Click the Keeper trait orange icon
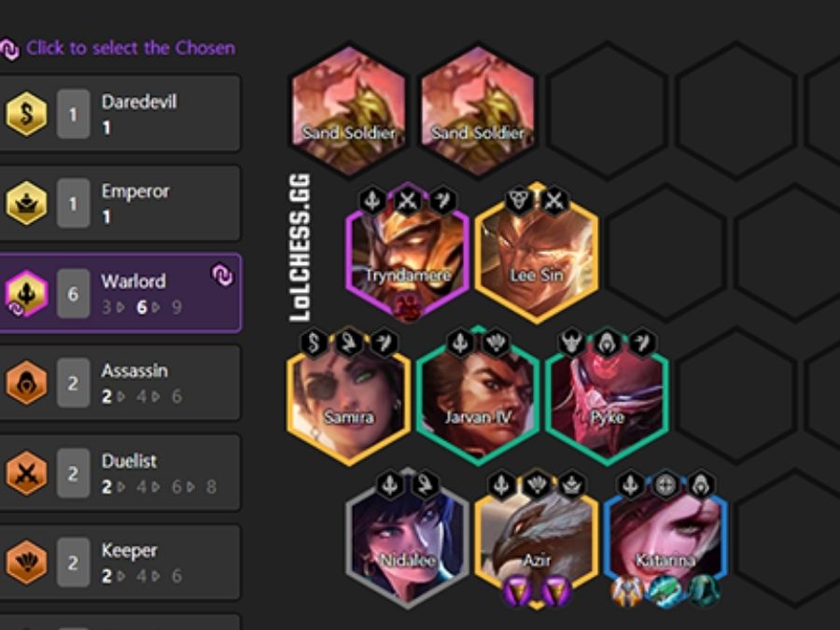Image resolution: width=840 pixels, height=630 pixels. (x=26, y=562)
